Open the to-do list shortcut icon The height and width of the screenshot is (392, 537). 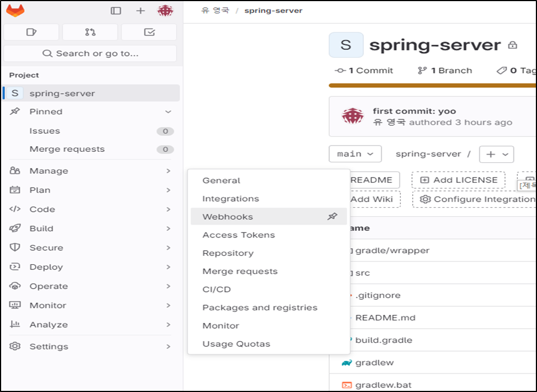[150, 32]
